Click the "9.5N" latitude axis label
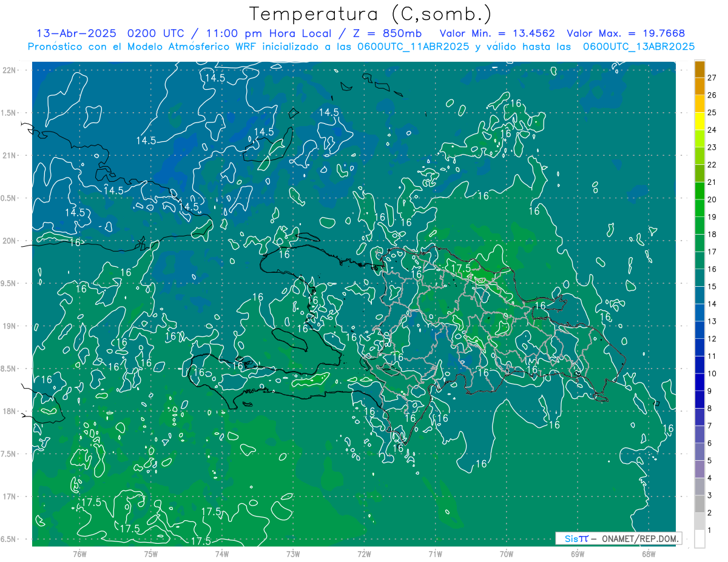728x562 pixels. click(x=9, y=283)
